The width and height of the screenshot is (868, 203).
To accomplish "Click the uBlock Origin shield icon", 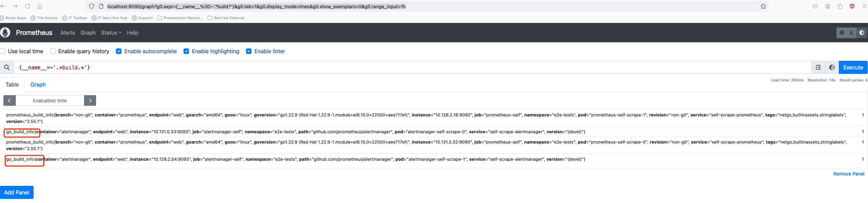I will (852, 6).
